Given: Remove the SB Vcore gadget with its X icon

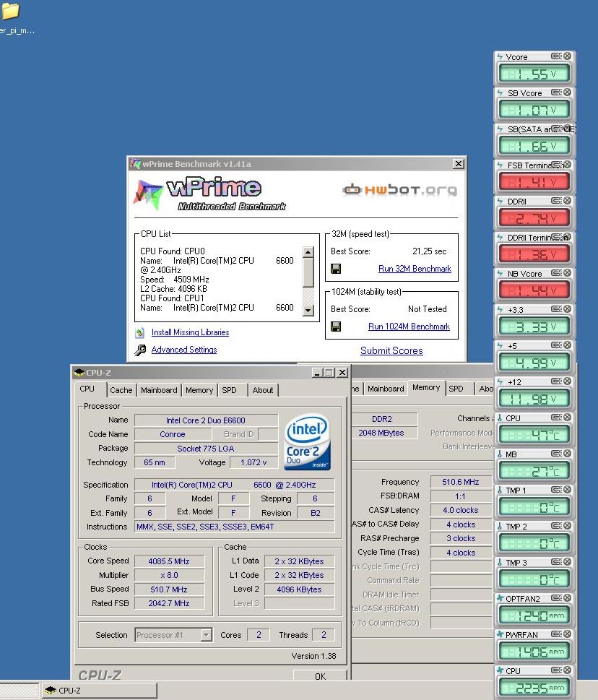Looking at the screenshot, I should pyautogui.click(x=567, y=92).
